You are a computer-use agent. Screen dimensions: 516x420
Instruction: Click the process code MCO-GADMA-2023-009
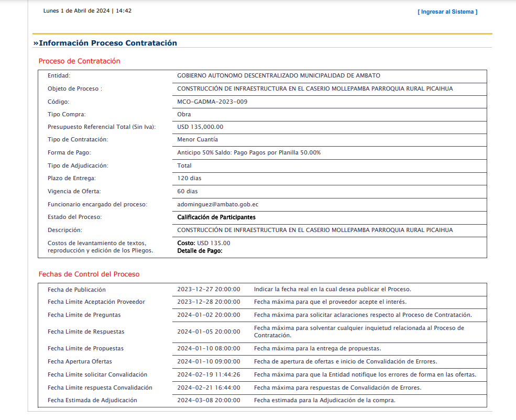click(x=212, y=102)
